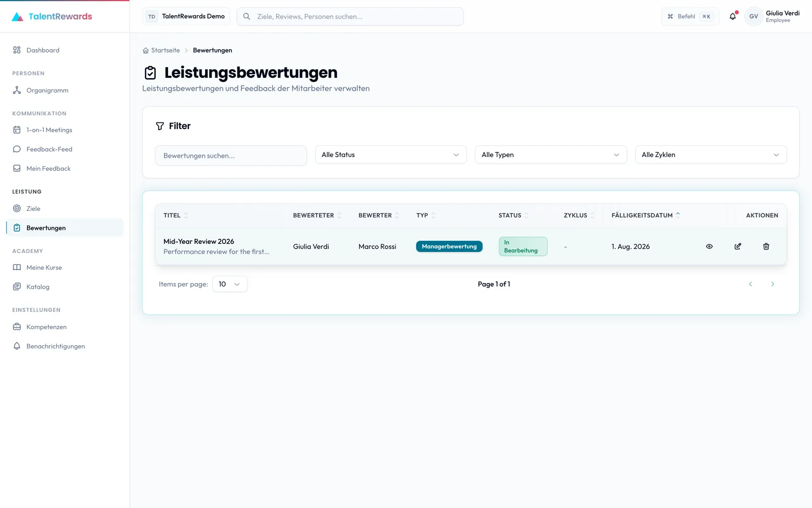Viewport: 812px width, 508px height.
Task: Click the book icon for Meine Kurse
Action: coord(17,268)
